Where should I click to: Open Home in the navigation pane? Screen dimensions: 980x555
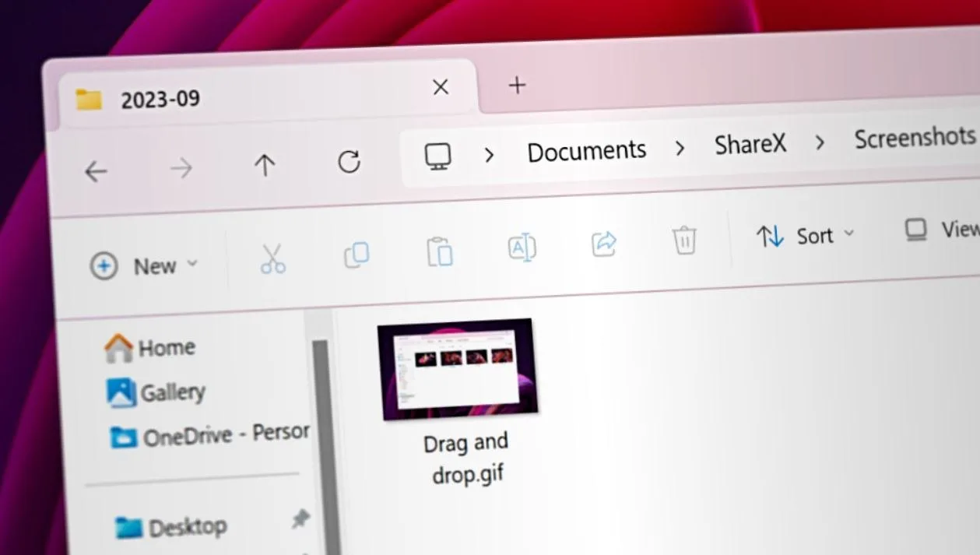tap(150, 347)
